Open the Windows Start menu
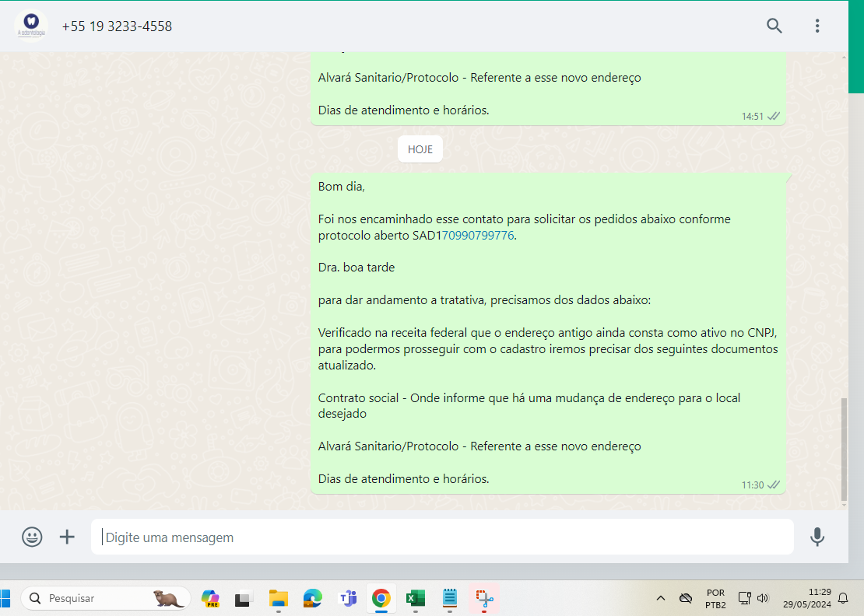This screenshot has height=616, width=864. pyautogui.click(x=5, y=598)
